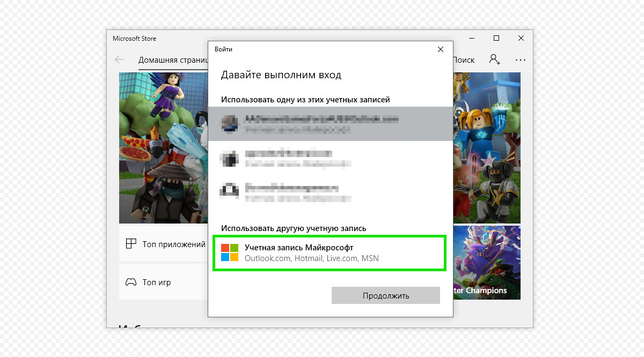644x357 pixels.
Task: Open the three-dots more options menu
Action: (x=520, y=60)
